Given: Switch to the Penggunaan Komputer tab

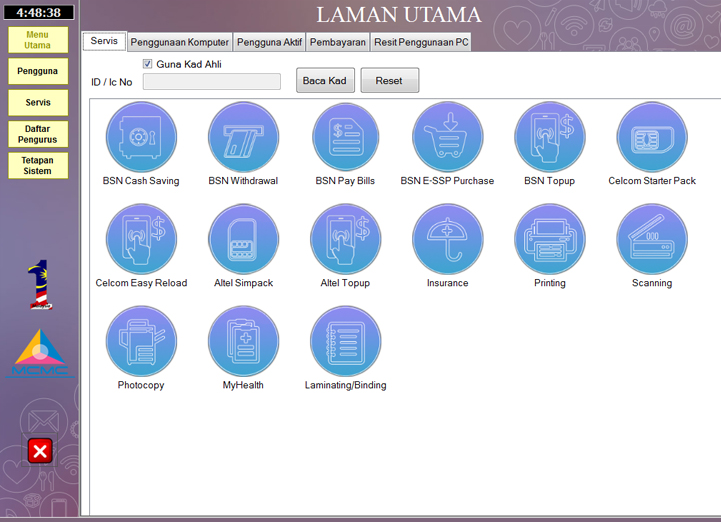Looking at the screenshot, I should point(179,42).
